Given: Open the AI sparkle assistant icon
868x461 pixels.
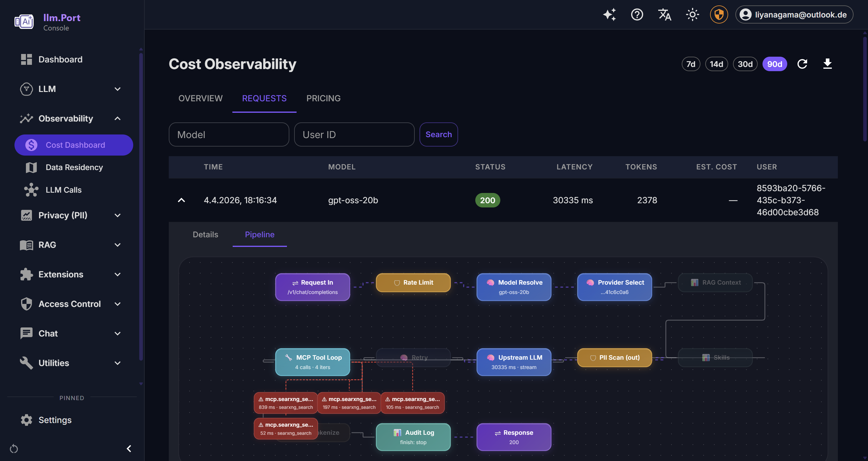Looking at the screenshot, I should (x=609, y=14).
